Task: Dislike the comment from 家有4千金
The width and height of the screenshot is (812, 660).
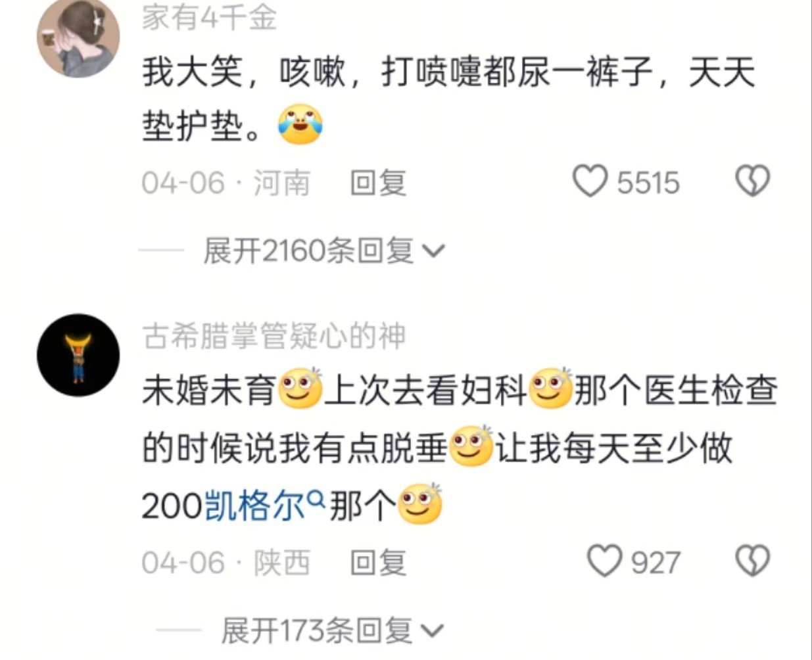Action: point(752,181)
